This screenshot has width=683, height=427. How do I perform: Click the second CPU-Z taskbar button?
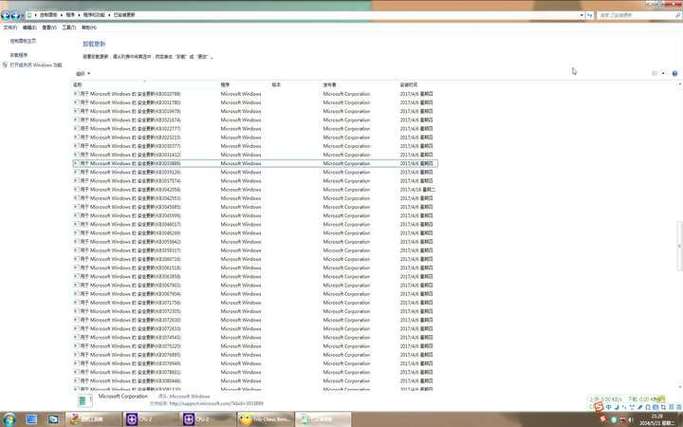pos(206,420)
